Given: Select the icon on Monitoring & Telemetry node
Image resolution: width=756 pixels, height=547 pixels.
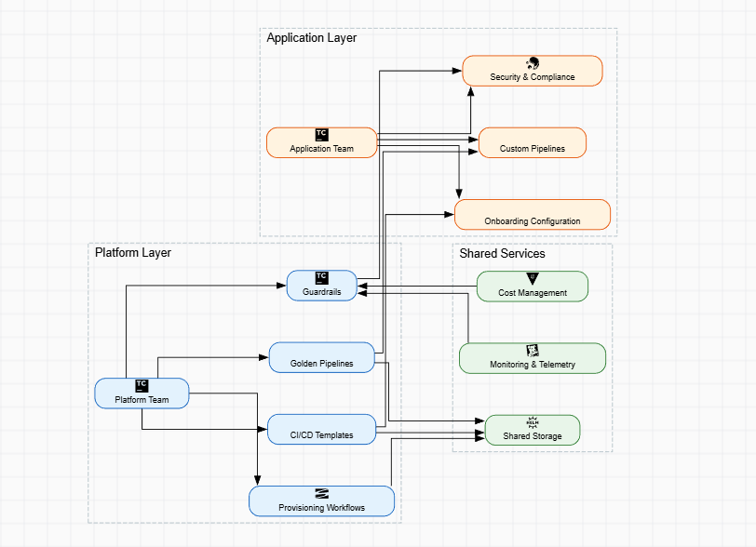Looking at the screenshot, I should (x=532, y=351).
